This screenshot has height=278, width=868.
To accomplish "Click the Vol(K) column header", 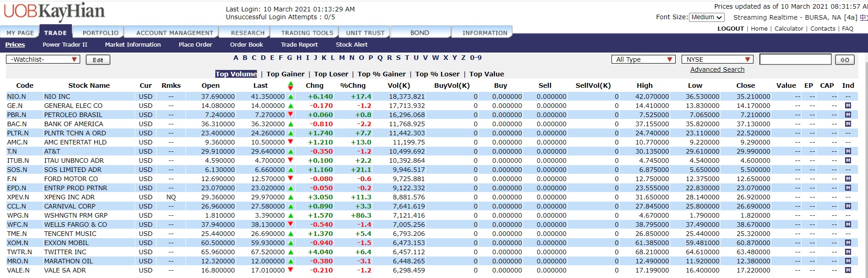I will tap(399, 86).
